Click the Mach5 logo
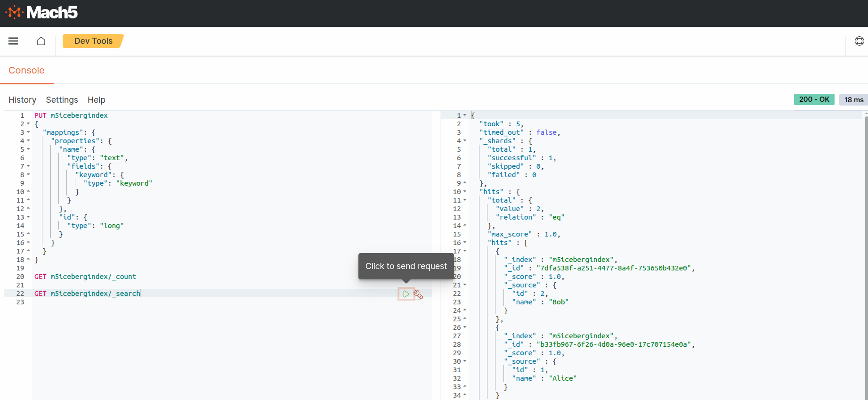This screenshot has height=400, width=868. tap(41, 13)
